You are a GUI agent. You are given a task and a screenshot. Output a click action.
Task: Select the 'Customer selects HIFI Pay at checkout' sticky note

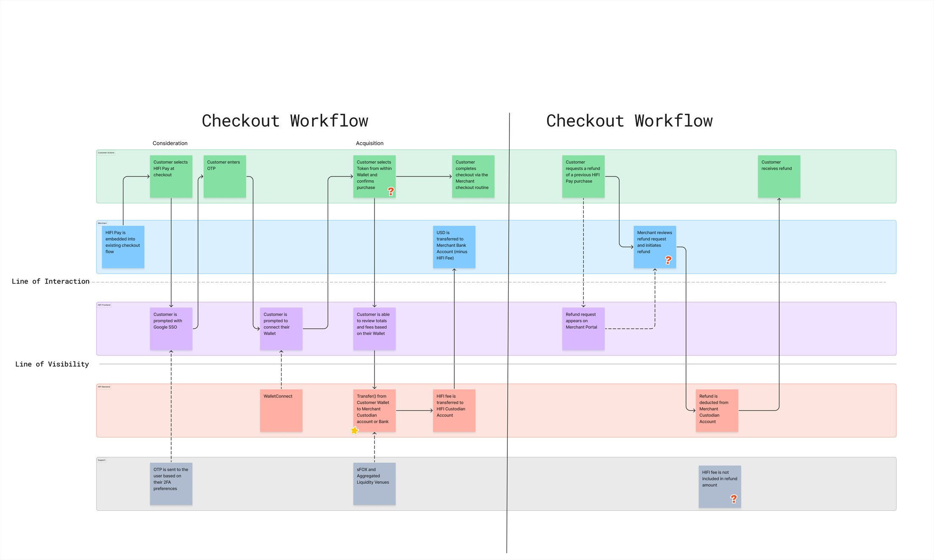pos(171,176)
